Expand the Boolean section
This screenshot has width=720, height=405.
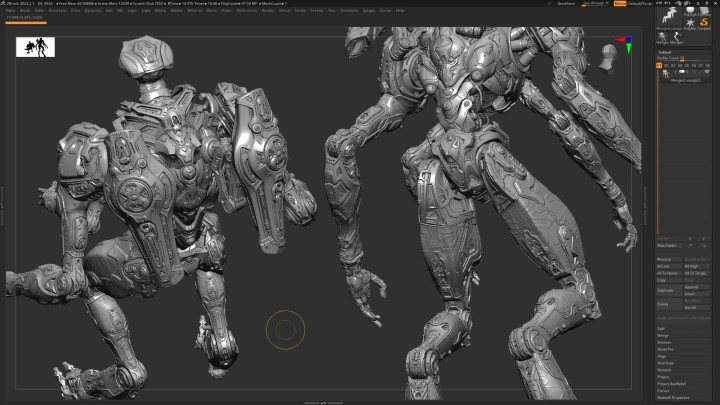click(665, 343)
